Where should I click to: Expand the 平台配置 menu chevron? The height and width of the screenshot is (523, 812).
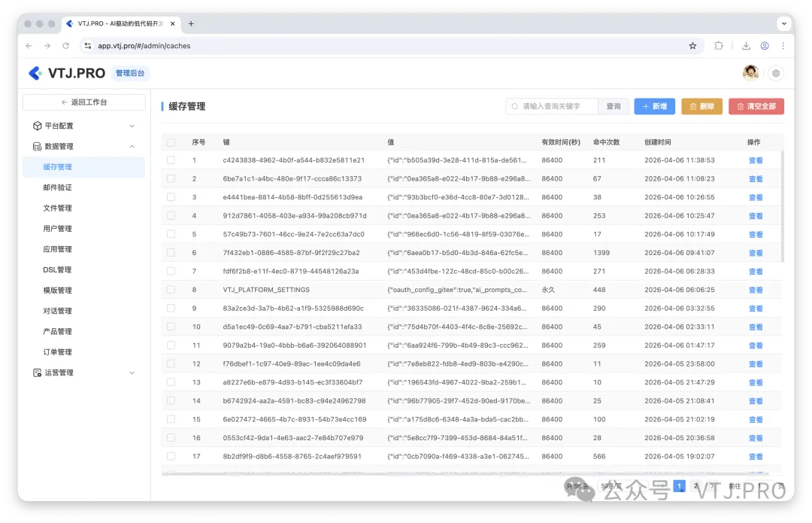pyautogui.click(x=132, y=126)
